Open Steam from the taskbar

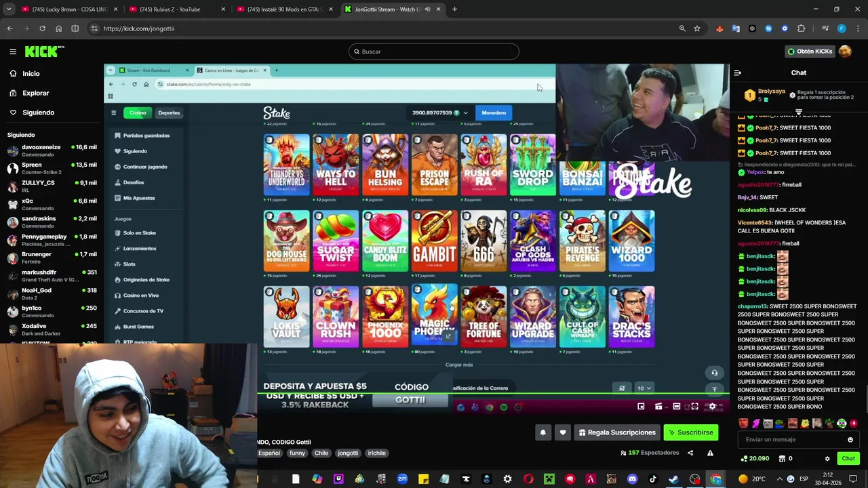[673, 479]
